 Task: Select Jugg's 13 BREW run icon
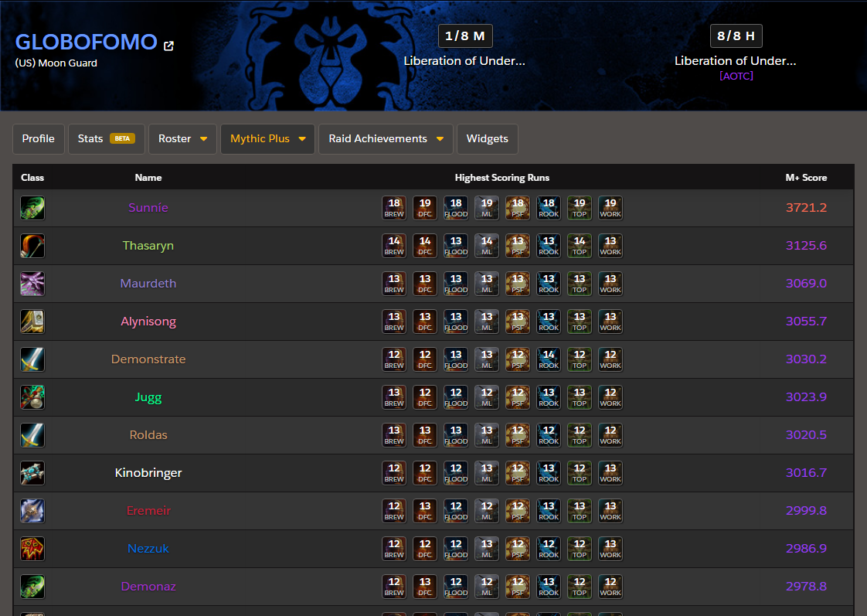coord(394,397)
